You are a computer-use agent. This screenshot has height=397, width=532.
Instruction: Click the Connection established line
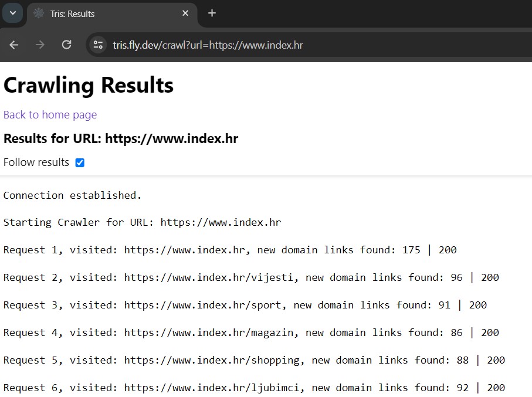[x=72, y=195]
